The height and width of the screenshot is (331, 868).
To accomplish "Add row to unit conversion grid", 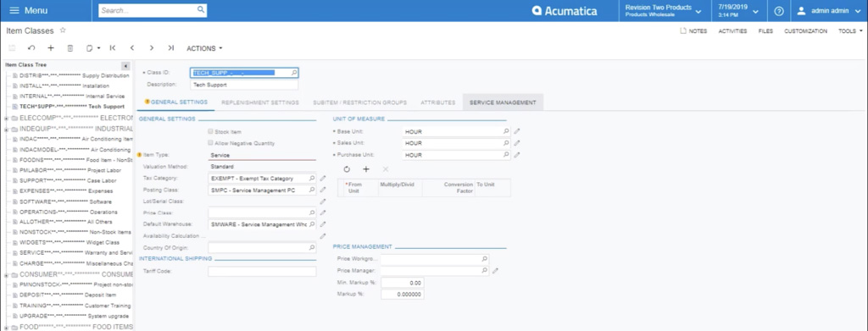I will click(x=366, y=169).
